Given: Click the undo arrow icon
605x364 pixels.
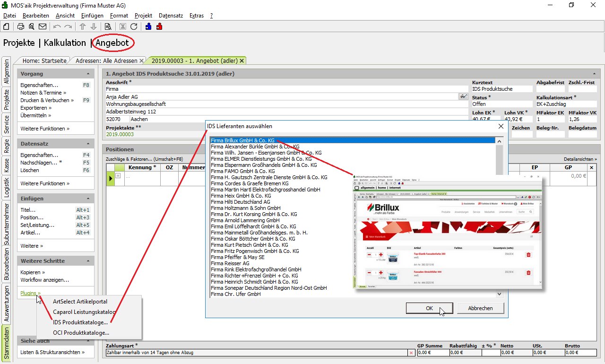Looking at the screenshot, I should [57, 26].
